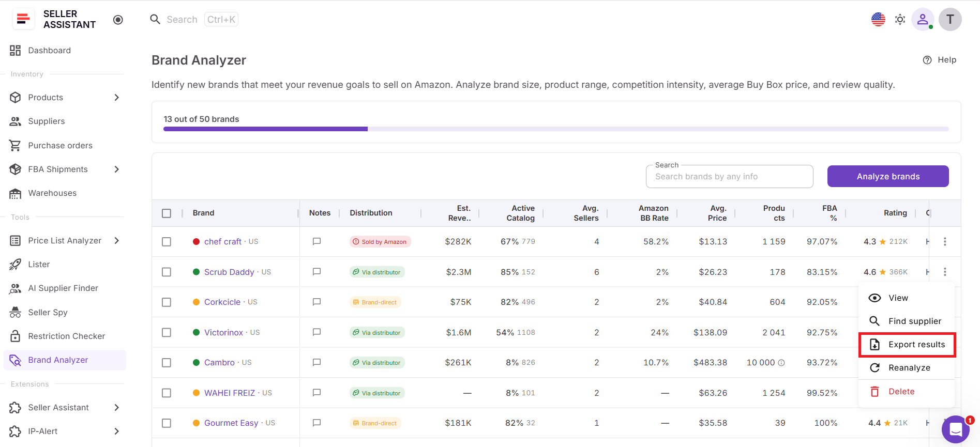Choose Reanalyze from the menu
This screenshot has width=980, height=447.
[907, 368]
